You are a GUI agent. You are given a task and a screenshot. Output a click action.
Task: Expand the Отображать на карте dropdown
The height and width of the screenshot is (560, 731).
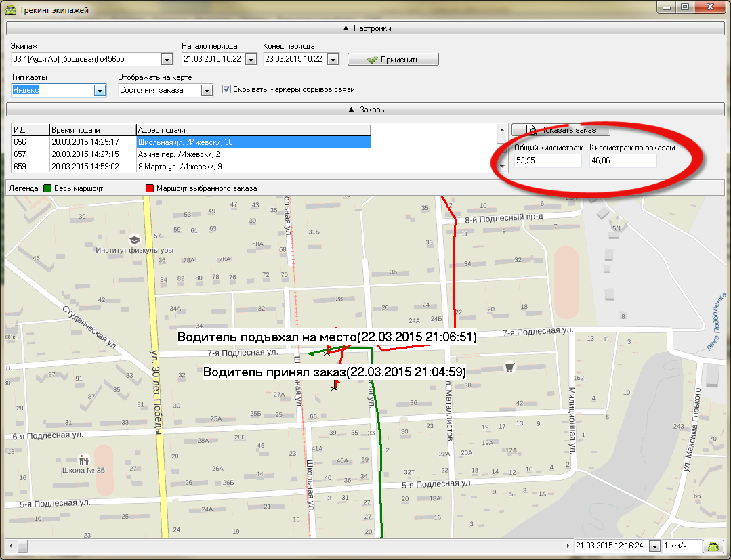pyautogui.click(x=207, y=90)
